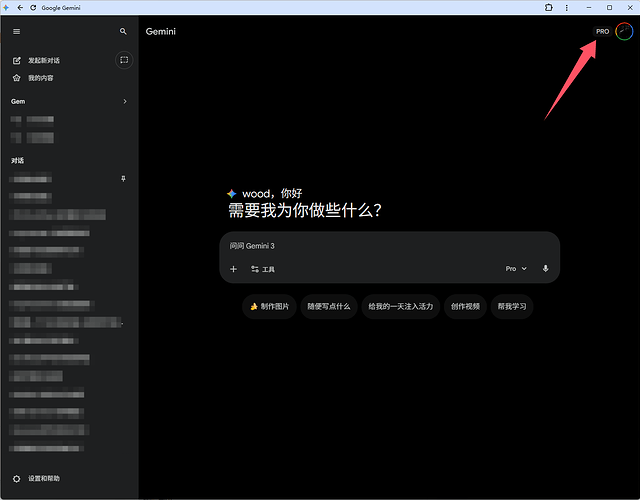Open the search chats magnifier icon
Screen dimensions: 640x500
coord(123,31)
